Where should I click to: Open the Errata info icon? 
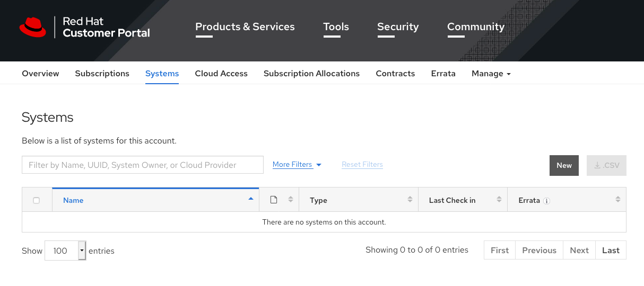click(x=546, y=201)
